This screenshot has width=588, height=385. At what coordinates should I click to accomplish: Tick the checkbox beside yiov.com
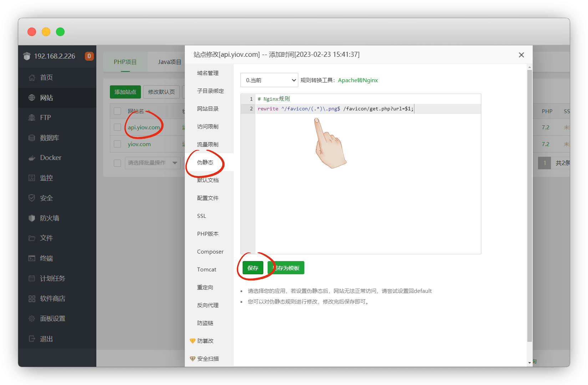pyautogui.click(x=117, y=144)
